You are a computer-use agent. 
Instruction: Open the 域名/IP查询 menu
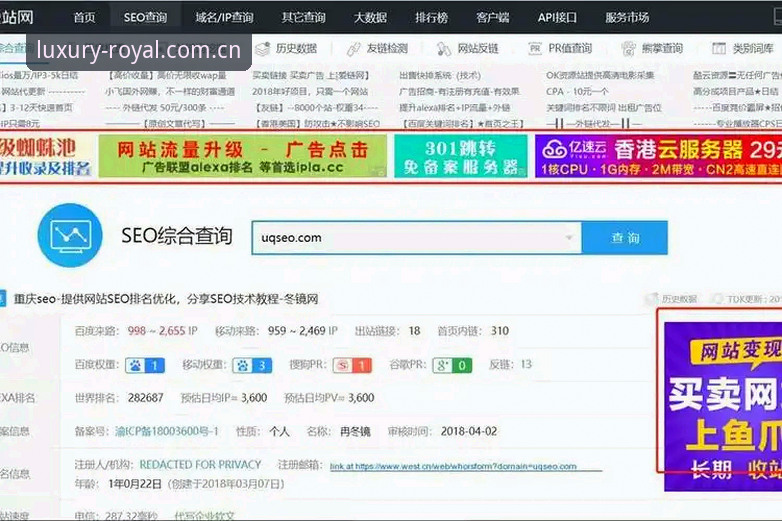pyautogui.click(x=224, y=17)
